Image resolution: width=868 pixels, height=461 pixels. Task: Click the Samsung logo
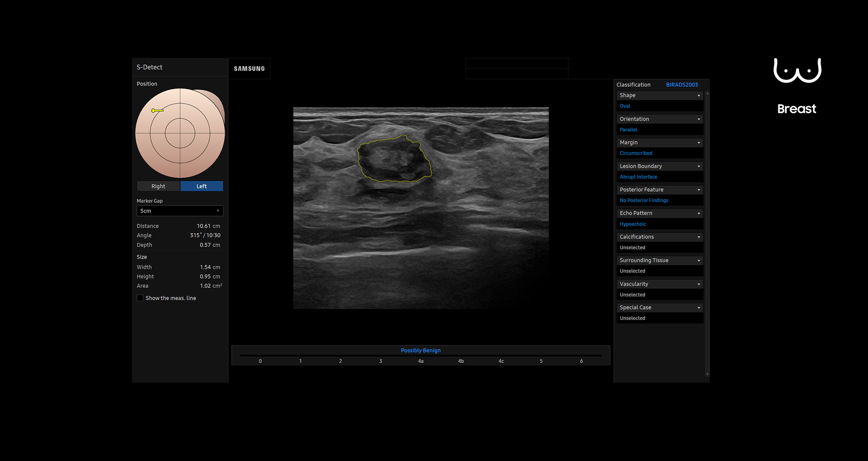[x=249, y=68]
